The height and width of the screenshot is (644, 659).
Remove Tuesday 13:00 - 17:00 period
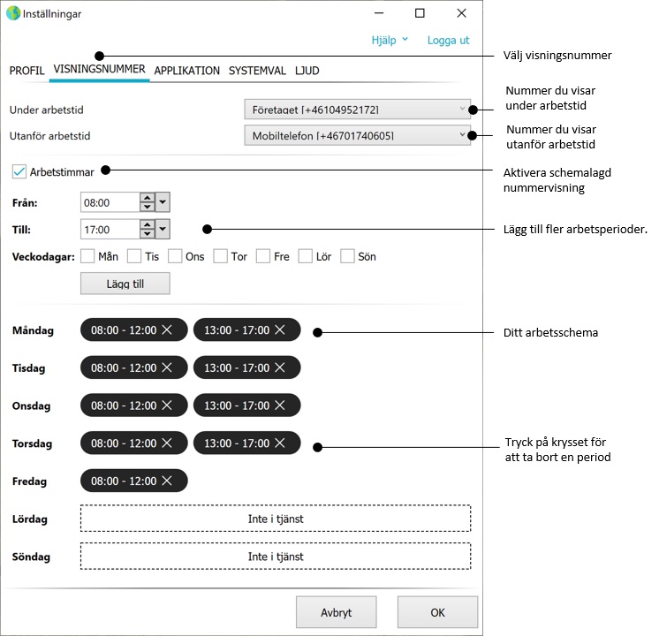[280, 367]
